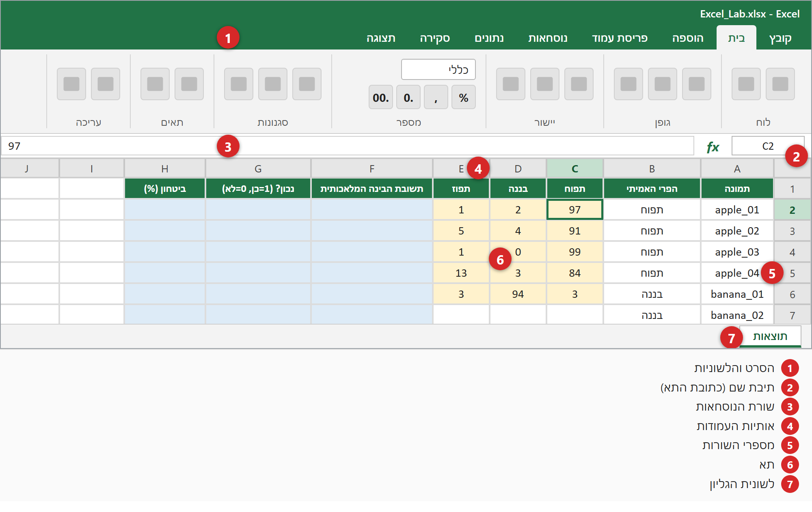Image resolution: width=812 pixels, height=512 pixels.
Task: Open the פריסת עמוד tab
Action: click(x=620, y=38)
